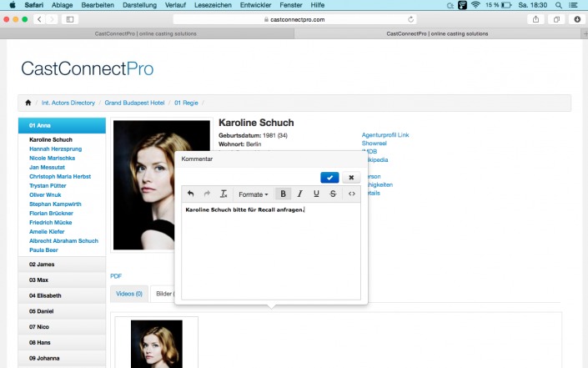Go to home via breadcrumb house icon
The image size is (588, 368).
(28, 103)
